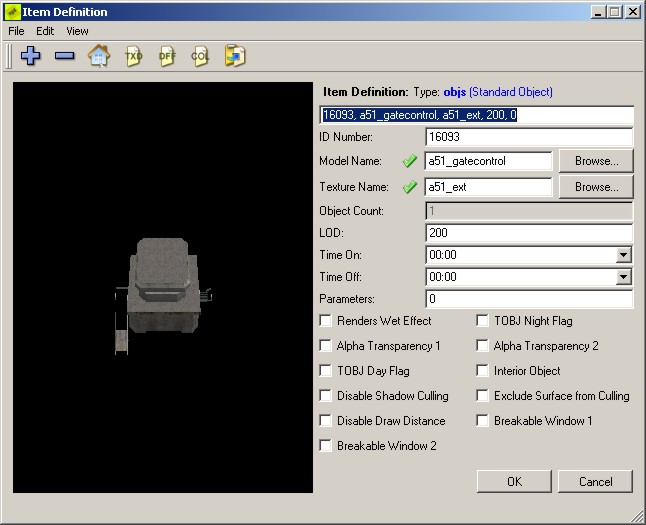The height and width of the screenshot is (525, 646).
Task: Click the full item definition line field
Action: [x=477, y=115]
